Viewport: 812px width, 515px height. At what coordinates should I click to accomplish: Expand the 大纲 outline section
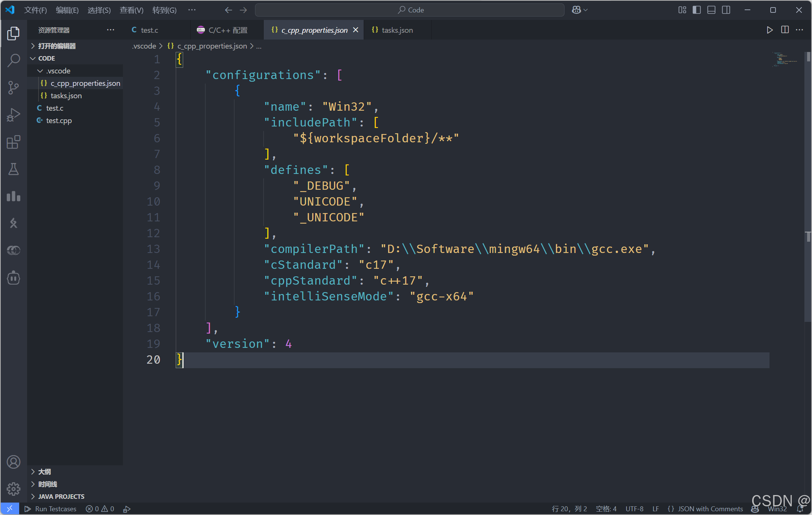(x=44, y=472)
